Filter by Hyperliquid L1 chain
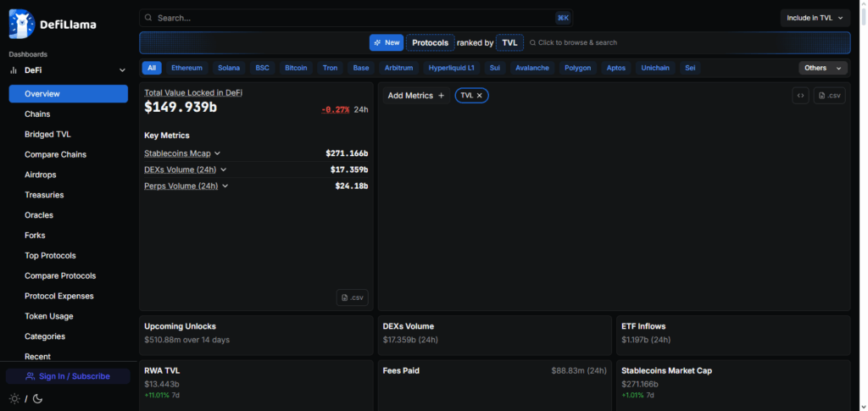This screenshot has width=868, height=411. (451, 68)
